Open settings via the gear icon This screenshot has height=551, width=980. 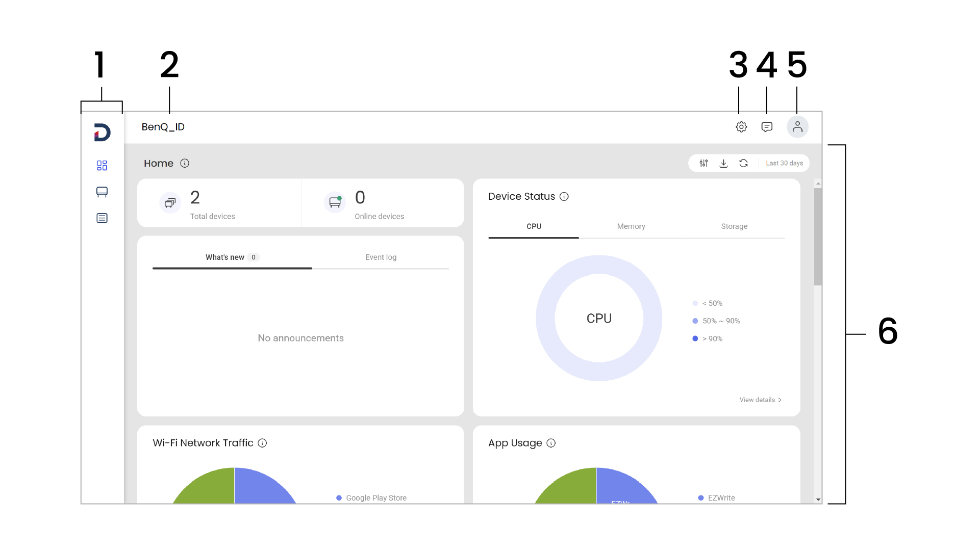click(x=741, y=127)
